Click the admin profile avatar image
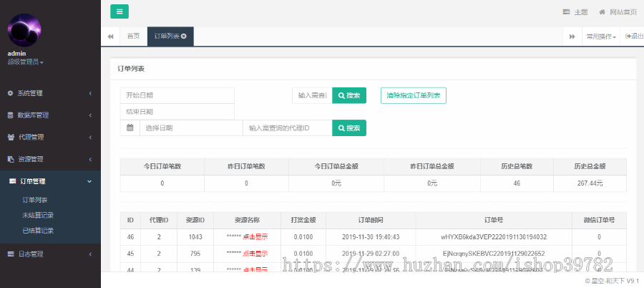This screenshot has width=644, height=288. 24,31
